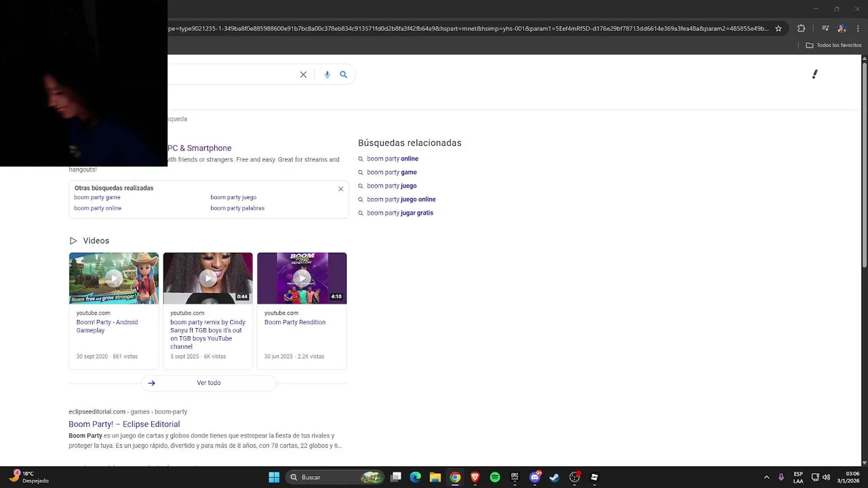Open Steam from the taskbar
868x488 pixels.
coord(554,477)
